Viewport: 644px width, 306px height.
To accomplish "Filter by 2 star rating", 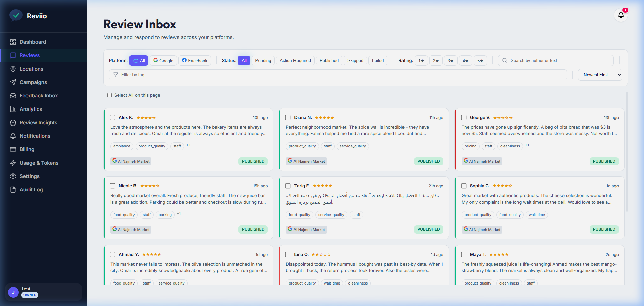I will 436,61.
